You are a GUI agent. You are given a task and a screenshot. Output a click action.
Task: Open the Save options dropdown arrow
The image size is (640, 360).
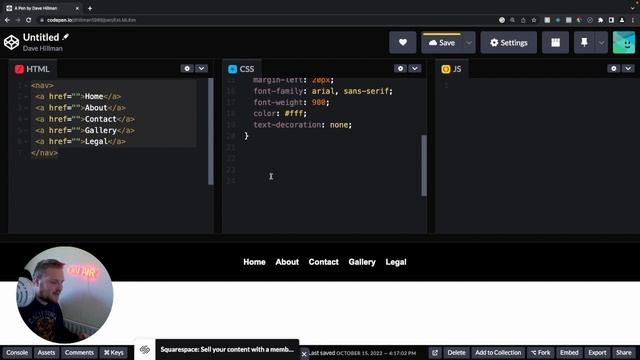(x=469, y=42)
